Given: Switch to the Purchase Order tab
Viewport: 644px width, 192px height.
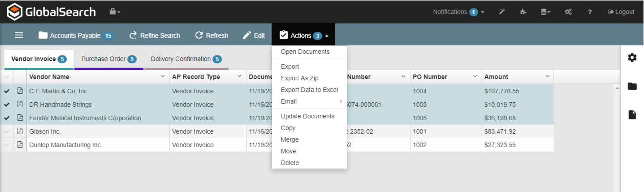Looking at the screenshot, I should (x=108, y=59).
